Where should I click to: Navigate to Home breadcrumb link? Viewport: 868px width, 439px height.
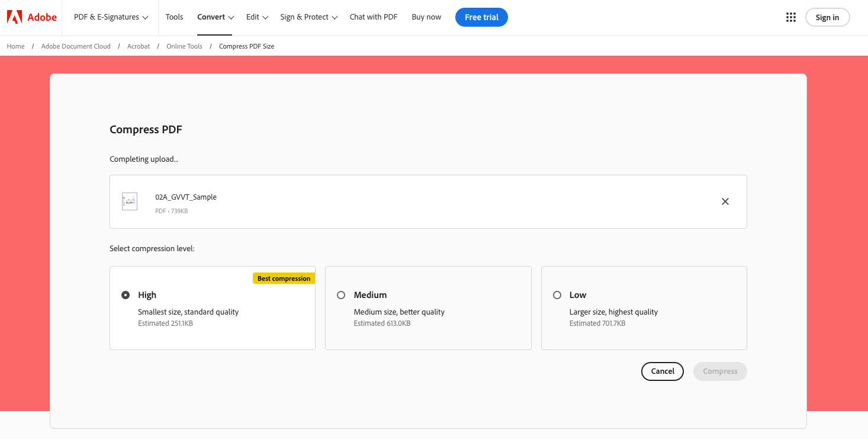coord(16,46)
